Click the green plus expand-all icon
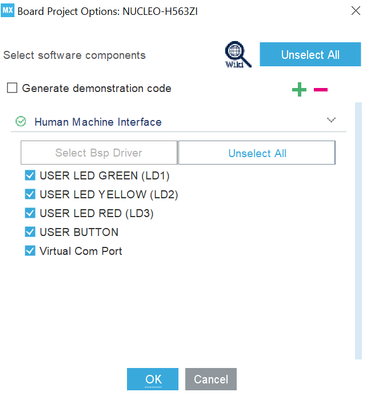Screen dimensions: 366x400 tap(299, 89)
